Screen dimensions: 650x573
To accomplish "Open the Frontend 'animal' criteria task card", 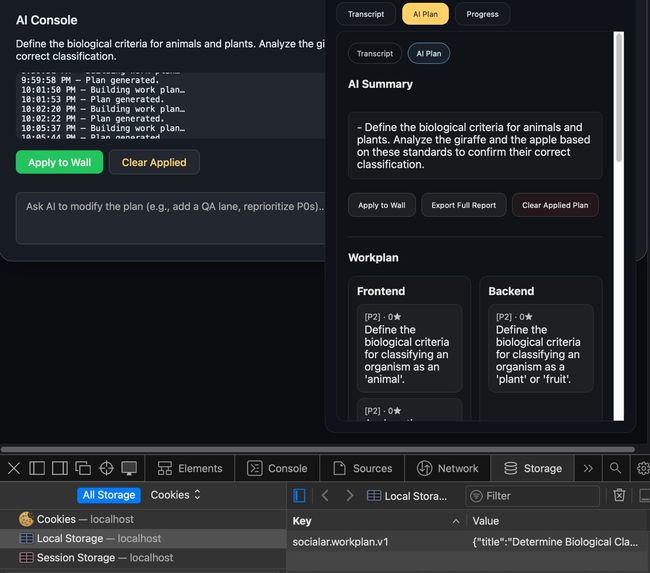I will point(410,348).
